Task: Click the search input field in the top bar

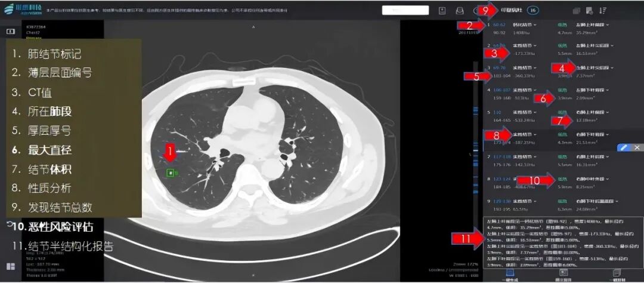Action: click(x=405, y=10)
